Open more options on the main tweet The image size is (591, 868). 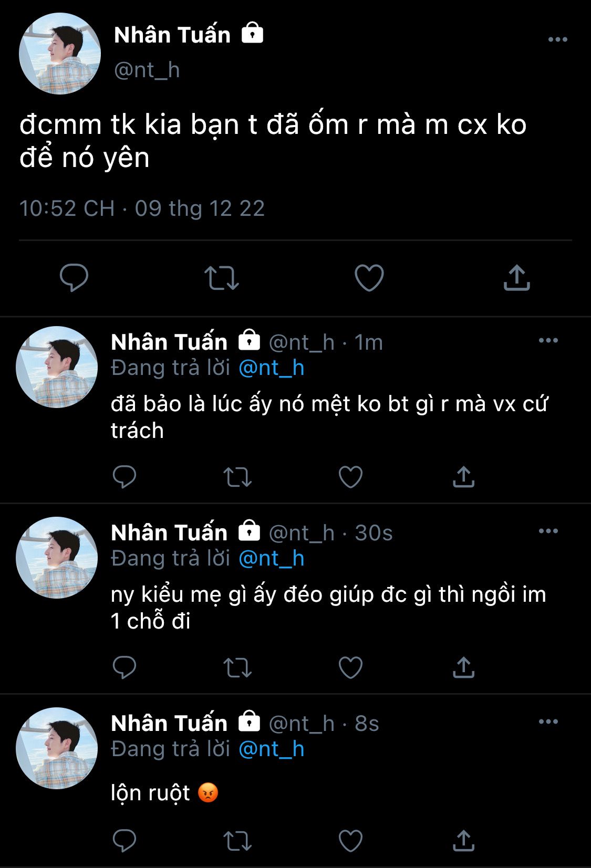(557, 39)
